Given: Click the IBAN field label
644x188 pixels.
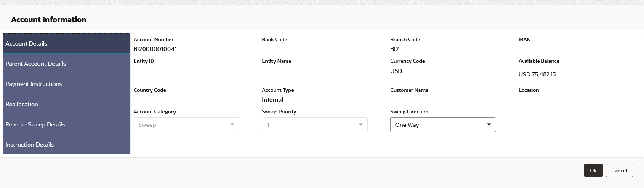Looking at the screenshot, I should 524,40.
